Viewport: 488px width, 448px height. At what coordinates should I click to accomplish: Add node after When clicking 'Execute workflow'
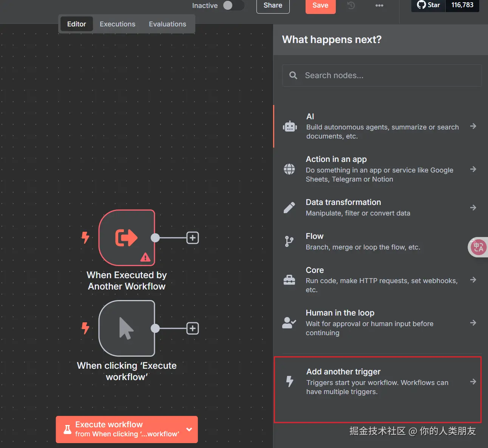point(193,328)
